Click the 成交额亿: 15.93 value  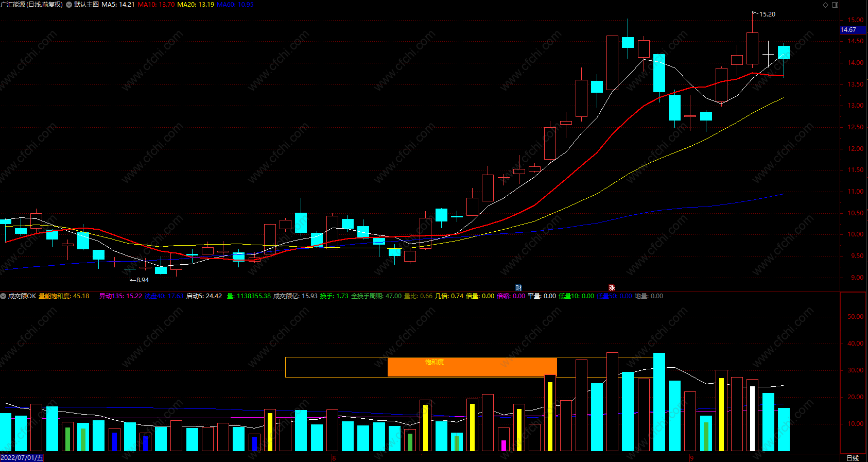(296, 296)
